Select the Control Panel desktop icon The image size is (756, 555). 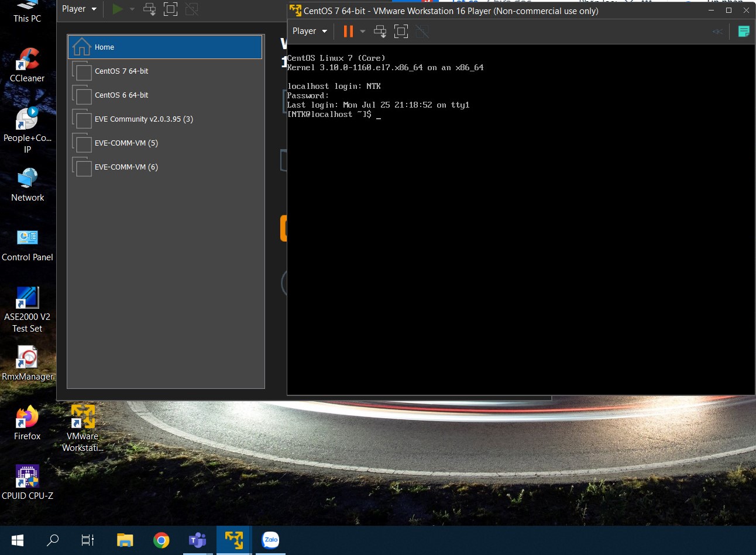28,244
